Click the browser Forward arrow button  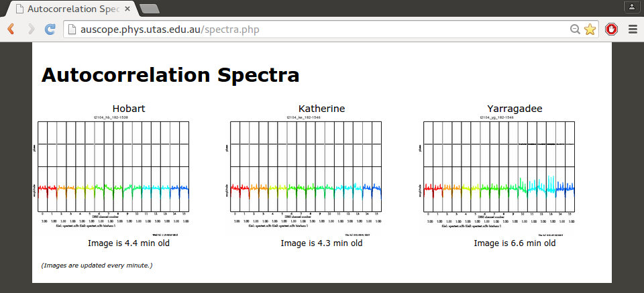click(x=31, y=30)
